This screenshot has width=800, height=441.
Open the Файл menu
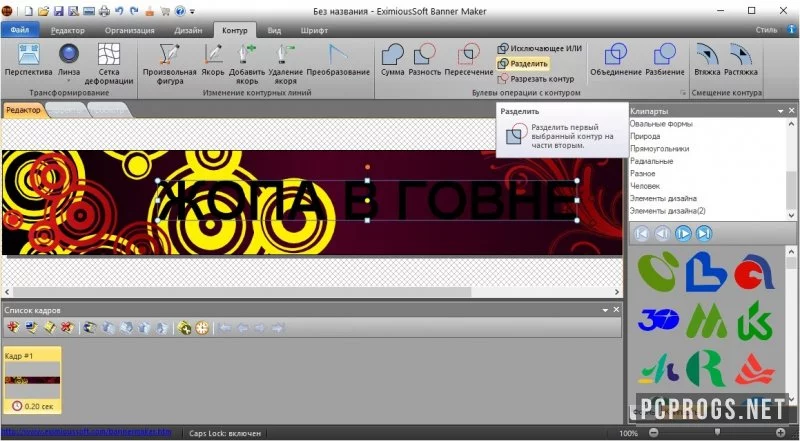[19, 30]
